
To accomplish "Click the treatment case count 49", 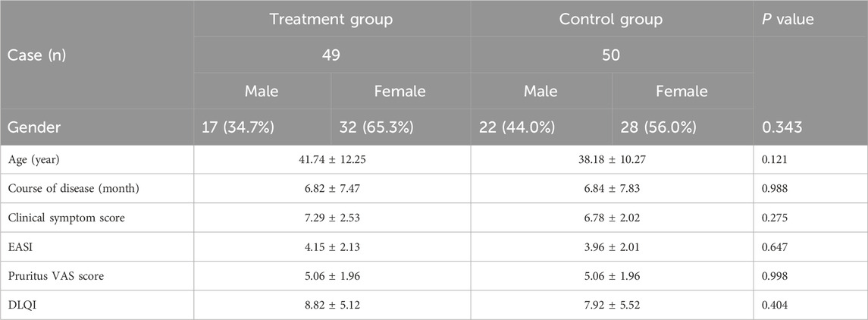I will click(x=331, y=55).
